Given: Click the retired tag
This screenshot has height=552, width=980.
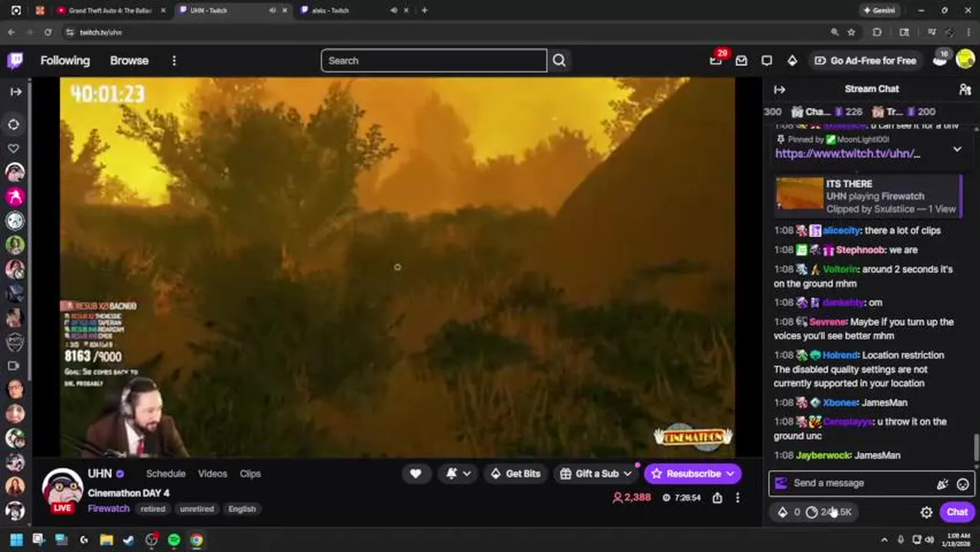Looking at the screenshot, I should pos(153,509).
